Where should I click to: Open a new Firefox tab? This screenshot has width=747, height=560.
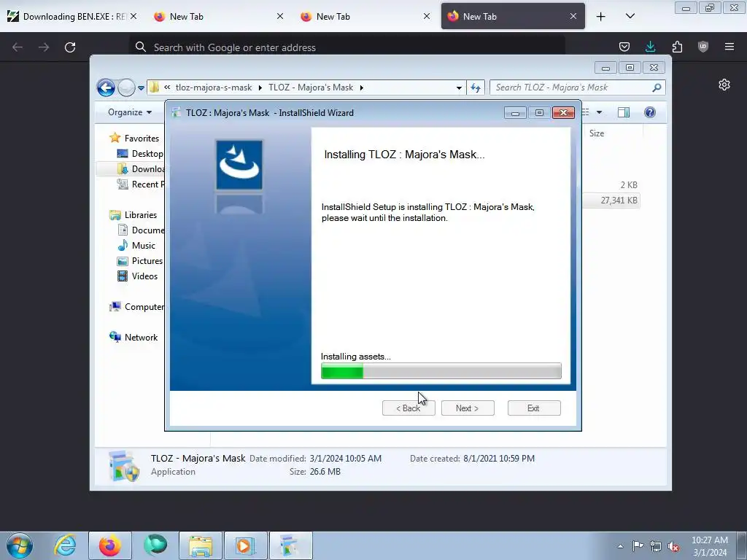coord(601,16)
